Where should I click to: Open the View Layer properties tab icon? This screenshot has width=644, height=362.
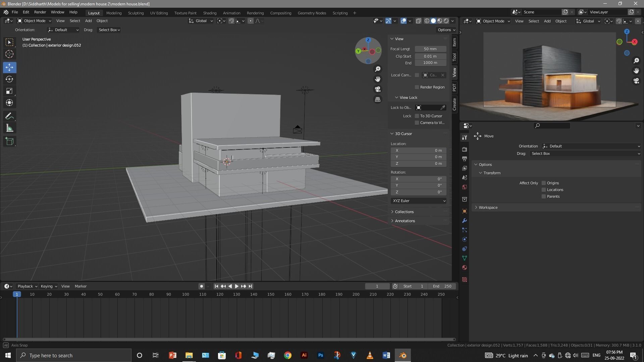465,168
